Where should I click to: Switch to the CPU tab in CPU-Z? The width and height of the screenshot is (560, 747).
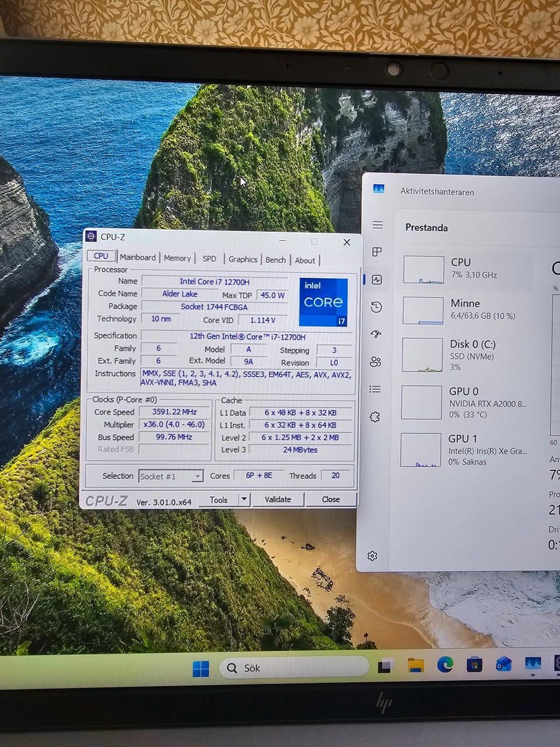(101, 256)
